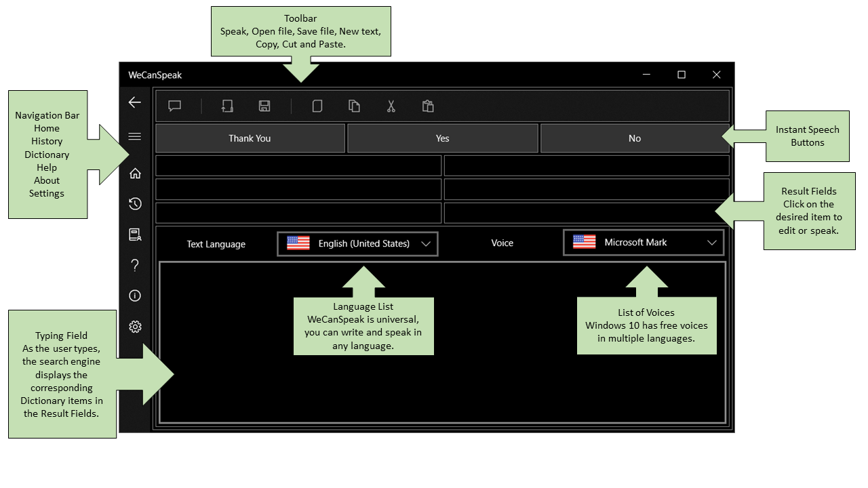Copy text using the Copy icon
Image resolution: width=868 pixels, height=488 pixels.
(354, 106)
